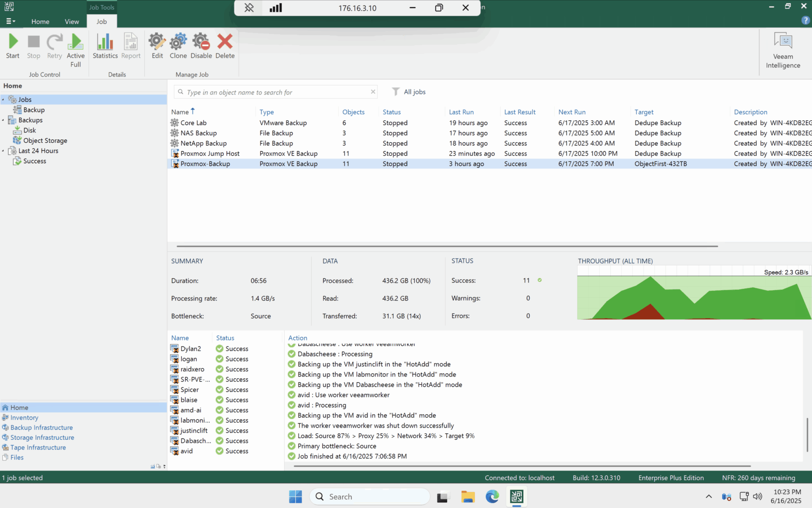Click the All jobs filter funnel icon
The height and width of the screenshot is (508, 812).
[395, 92]
